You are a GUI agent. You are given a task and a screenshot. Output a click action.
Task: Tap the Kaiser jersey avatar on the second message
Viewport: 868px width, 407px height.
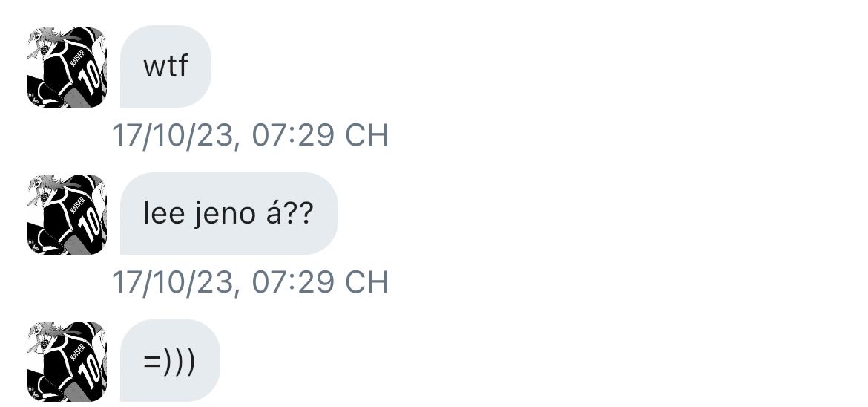click(67, 215)
